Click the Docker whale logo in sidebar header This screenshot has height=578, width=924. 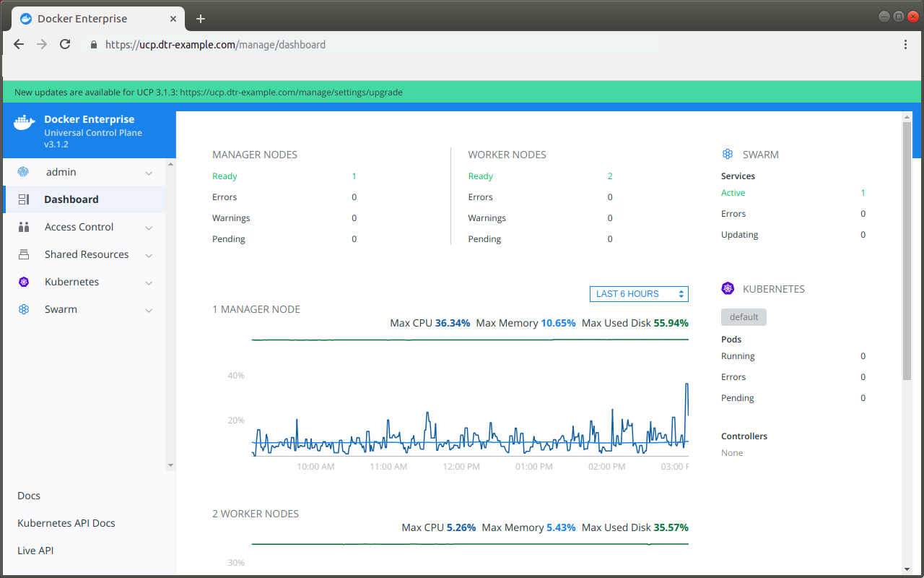(x=24, y=123)
